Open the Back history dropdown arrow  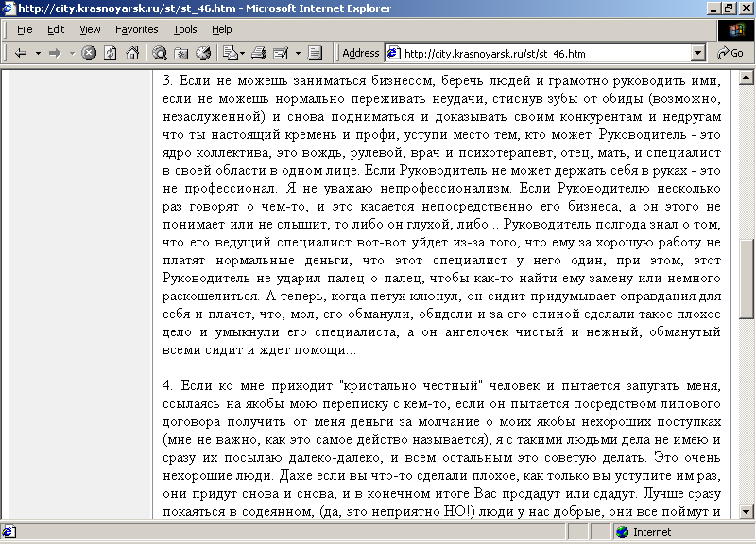click(x=38, y=53)
